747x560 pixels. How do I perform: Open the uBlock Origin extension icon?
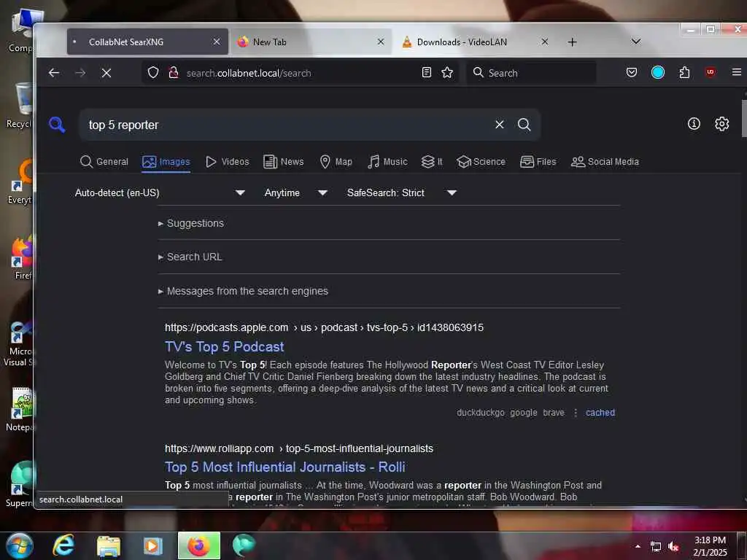711,72
